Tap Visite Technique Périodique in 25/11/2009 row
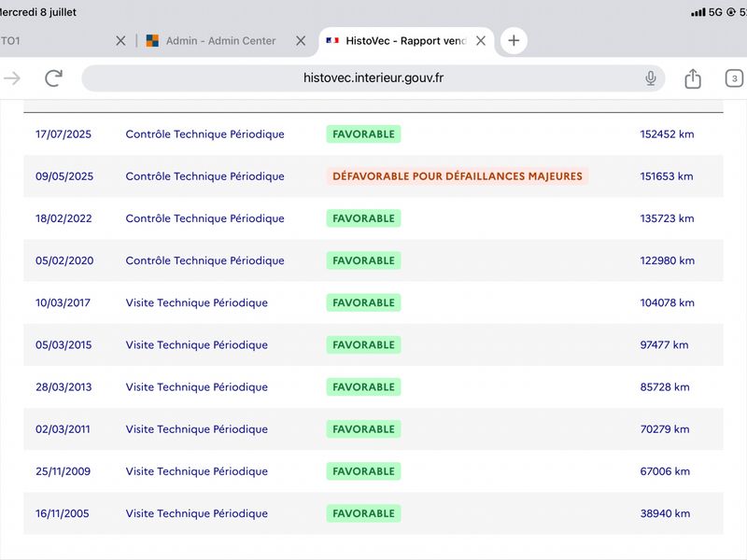This screenshot has width=747, height=560. click(x=197, y=471)
